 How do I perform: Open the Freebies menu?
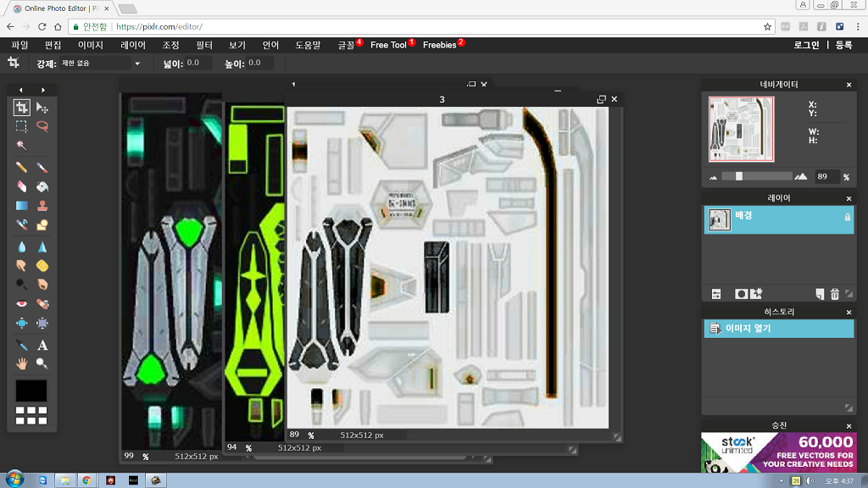click(440, 45)
